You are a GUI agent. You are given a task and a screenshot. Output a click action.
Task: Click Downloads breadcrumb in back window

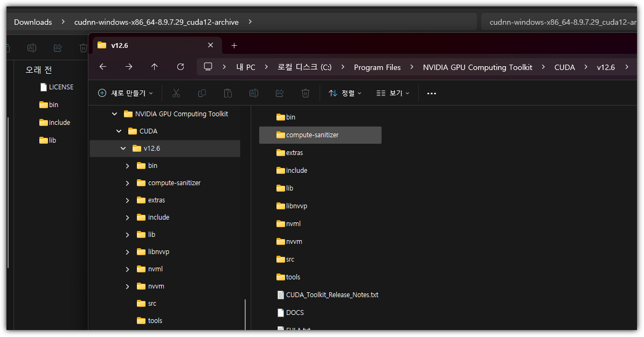(33, 22)
